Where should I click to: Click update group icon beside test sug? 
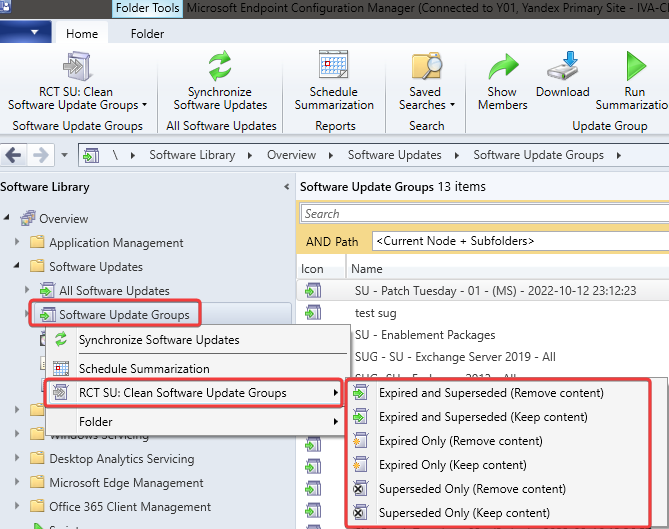313,313
